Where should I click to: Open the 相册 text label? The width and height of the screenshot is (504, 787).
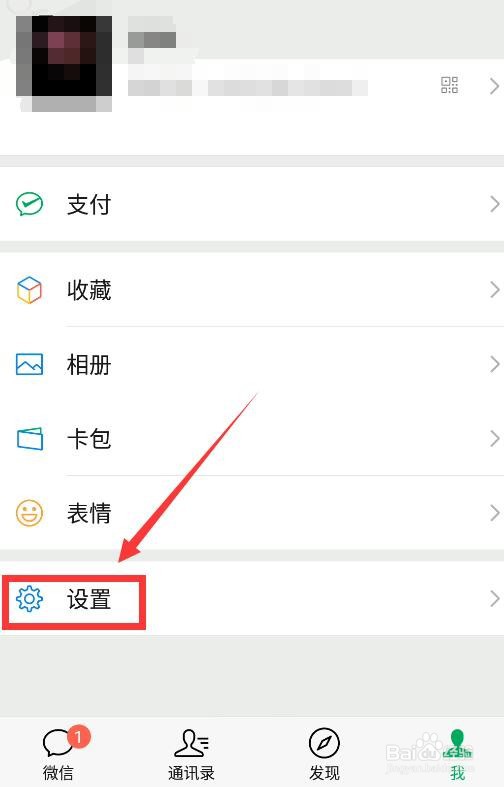(x=89, y=364)
